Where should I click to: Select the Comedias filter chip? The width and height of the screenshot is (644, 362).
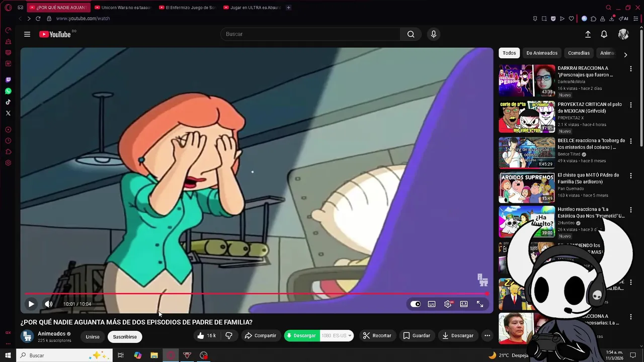point(579,53)
